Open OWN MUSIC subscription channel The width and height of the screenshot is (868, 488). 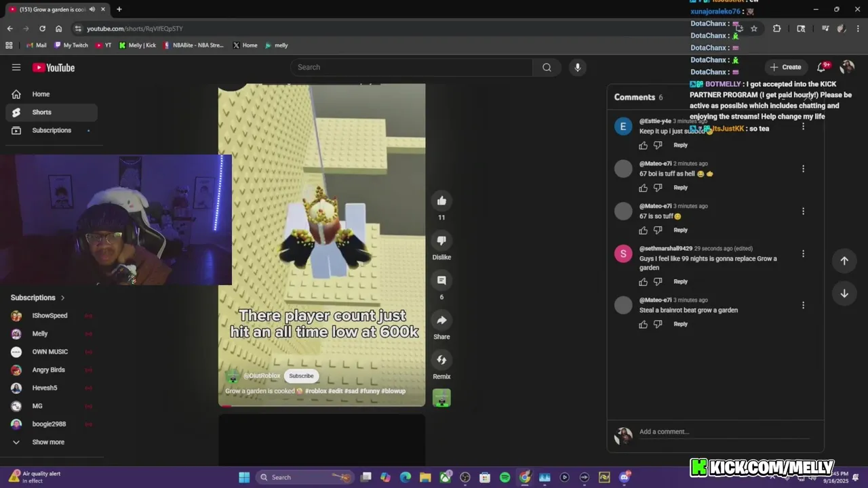(52, 352)
